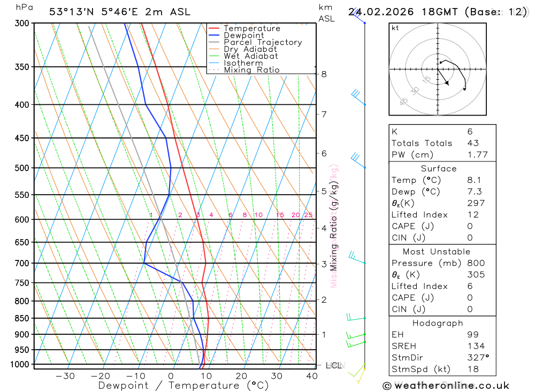Image resolution: width=535 pixels, height=392 pixels.
Task: Click the −30 temperature axis label
Action: pos(65,376)
